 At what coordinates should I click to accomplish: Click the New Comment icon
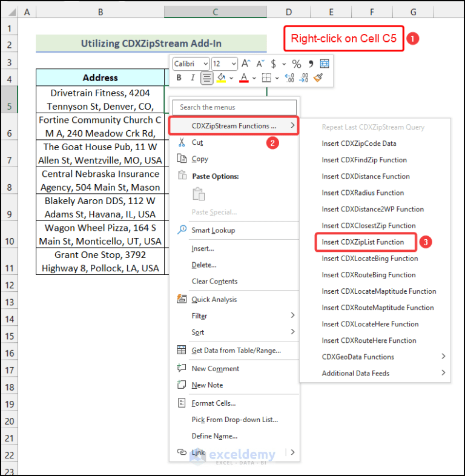coord(182,368)
